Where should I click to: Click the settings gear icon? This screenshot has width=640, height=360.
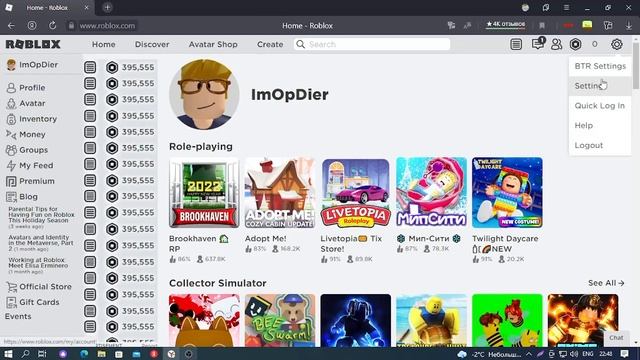[x=616, y=44]
